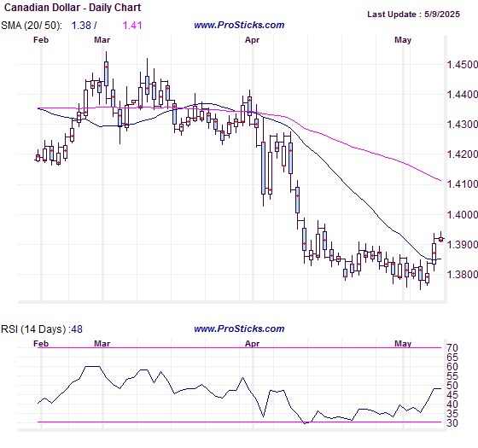Click the Feb label on RSI chart

(x=41, y=344)
